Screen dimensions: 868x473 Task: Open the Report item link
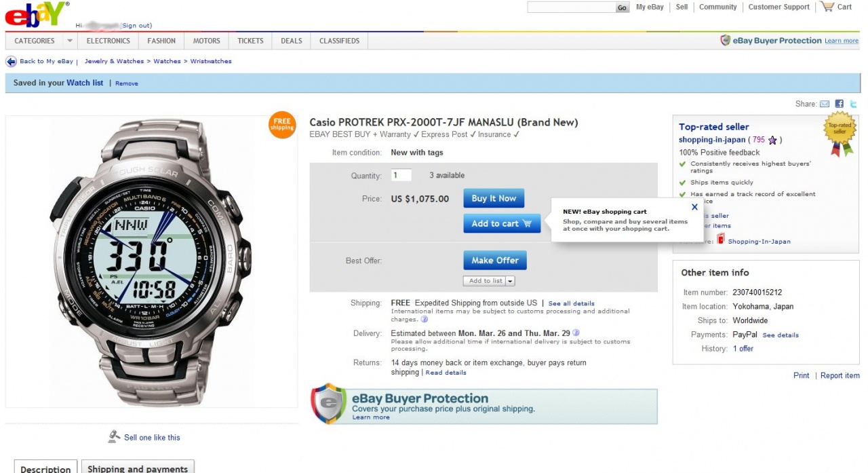point(840,375)
